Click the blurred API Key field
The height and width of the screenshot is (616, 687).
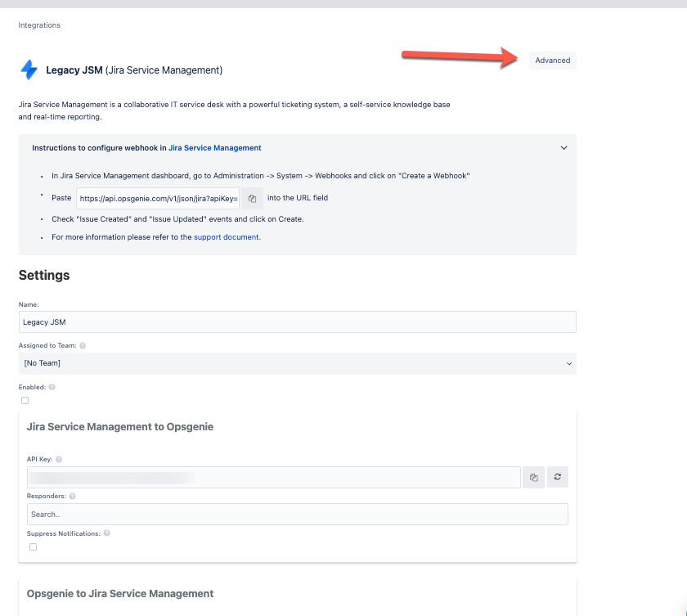coord(274,477)
